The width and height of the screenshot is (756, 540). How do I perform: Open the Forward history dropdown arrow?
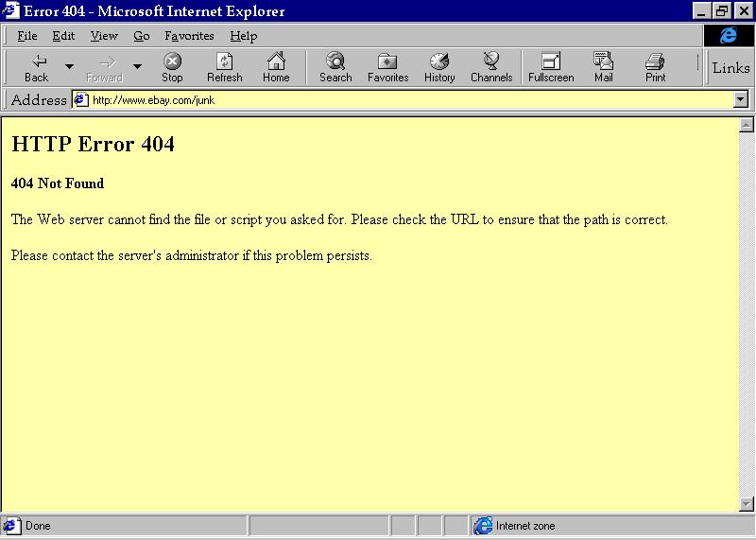click(137, 66)
